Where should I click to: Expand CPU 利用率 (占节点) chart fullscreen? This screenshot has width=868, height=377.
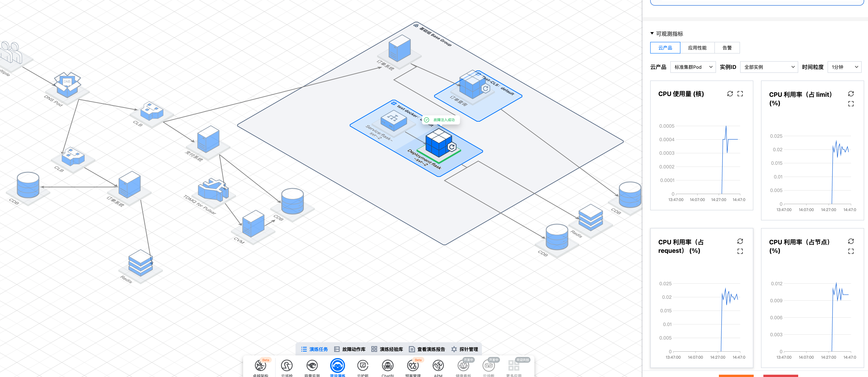pos(850,251)
